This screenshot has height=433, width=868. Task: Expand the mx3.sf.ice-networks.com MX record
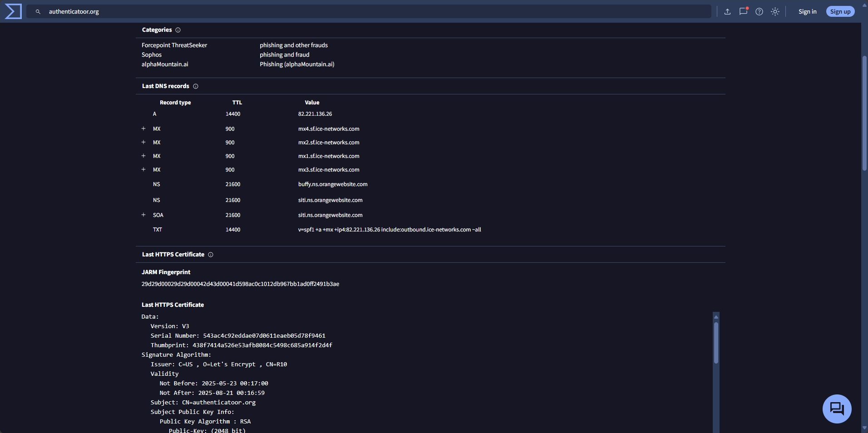(x=143, y=170)
